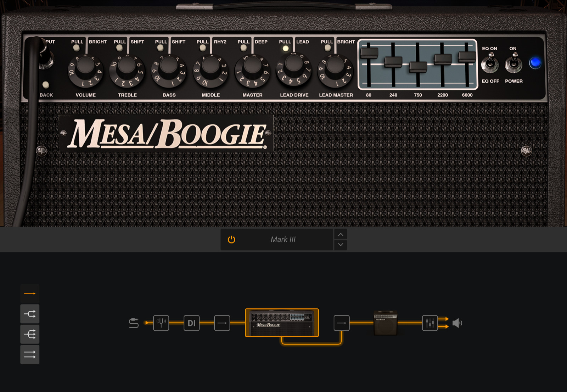Open the mixer block in chain
This screenshot has height=392, width=567.
pyautogui.click(x=430, y=323)
